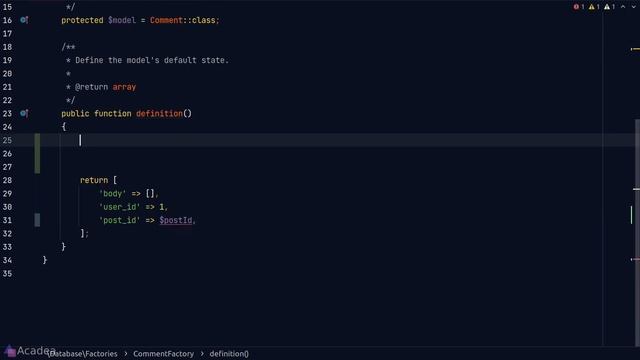Click override gutter icon beside $model line
This screenshot has height=360, width=640.
24,20
